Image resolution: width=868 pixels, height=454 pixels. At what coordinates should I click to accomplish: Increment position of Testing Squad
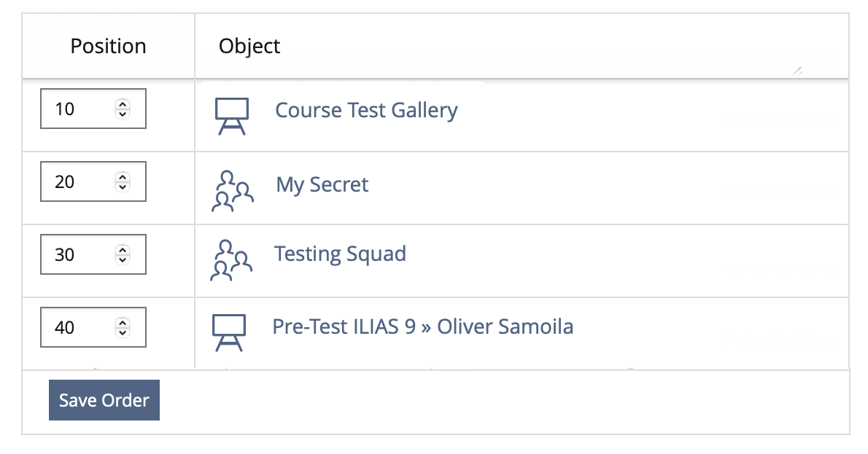coord(123,250)
